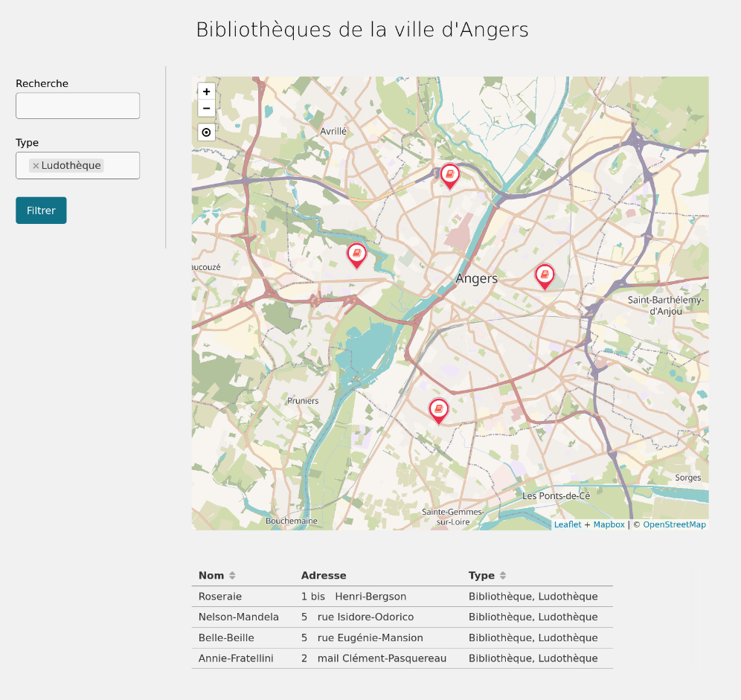Click the Bouchemaine label on the map
741x700 pixels.
click(292, 521)
